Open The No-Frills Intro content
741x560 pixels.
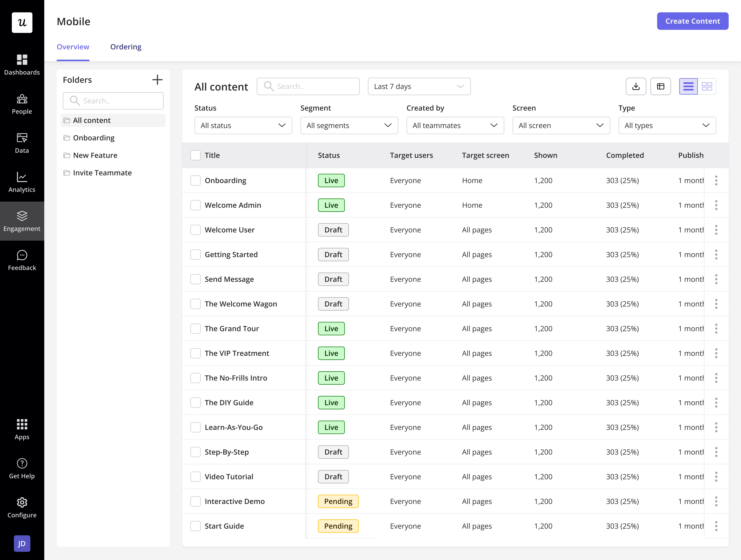[236, 378]
